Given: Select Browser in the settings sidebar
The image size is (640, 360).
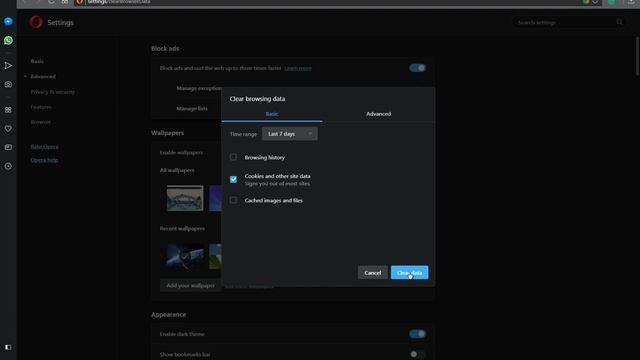Looking at the screenshot, I should 40,122.
